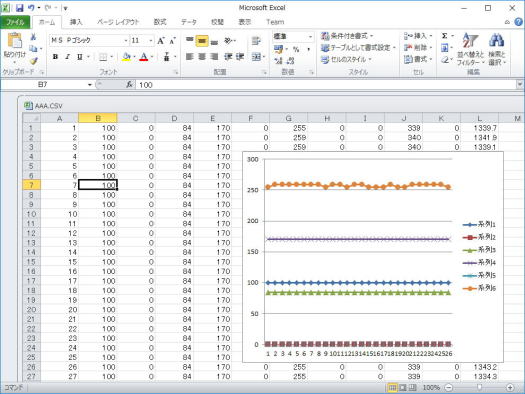This screenshot has width=525, height=394.
Task: Select the Format Painter brush icon
Action: pyautogui.click(x=33, y=61)
